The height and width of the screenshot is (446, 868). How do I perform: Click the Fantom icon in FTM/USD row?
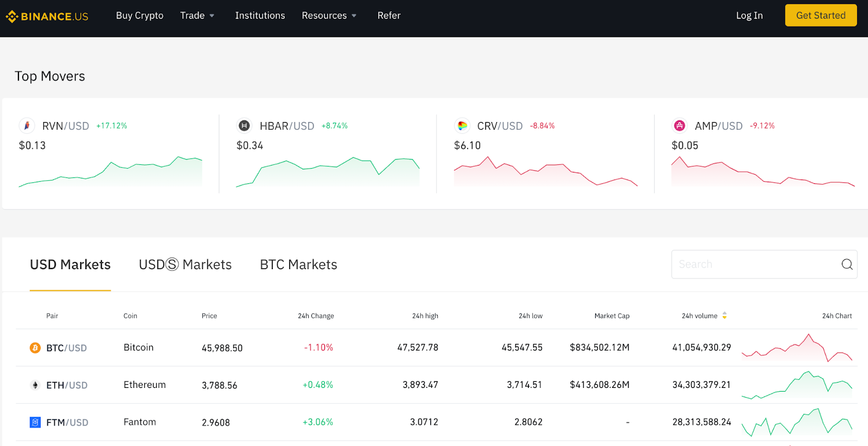point(35,422)
